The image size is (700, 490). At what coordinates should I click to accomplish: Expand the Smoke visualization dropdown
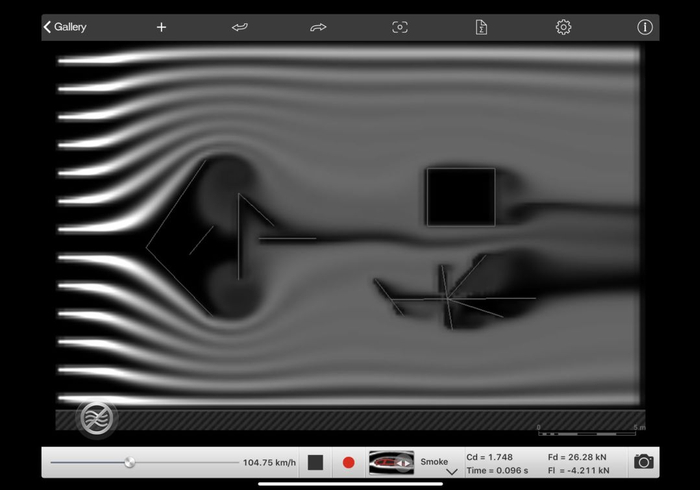point(440,463)
